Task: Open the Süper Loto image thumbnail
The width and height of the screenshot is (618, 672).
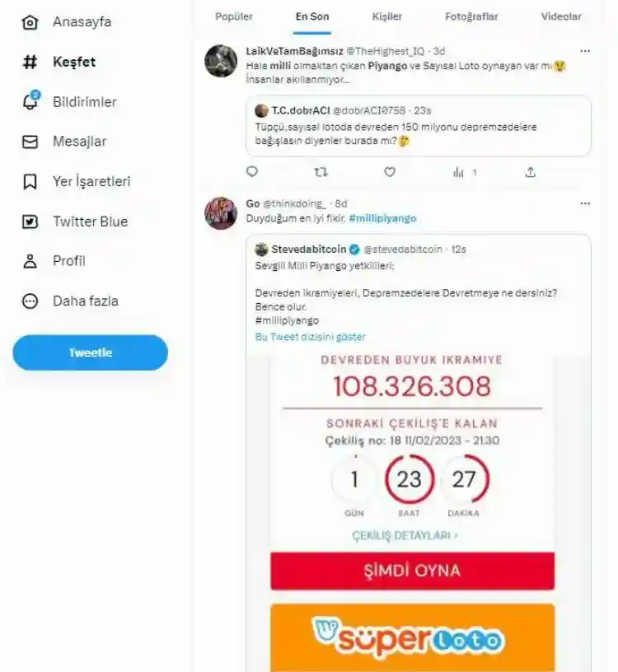Action: click(x=412, y=638)
